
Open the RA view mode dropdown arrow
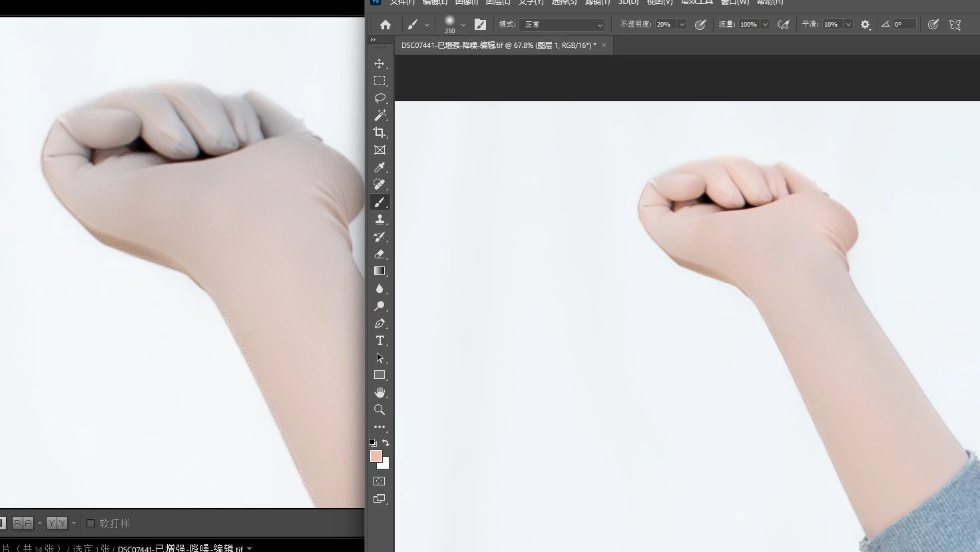coord(39,523)
